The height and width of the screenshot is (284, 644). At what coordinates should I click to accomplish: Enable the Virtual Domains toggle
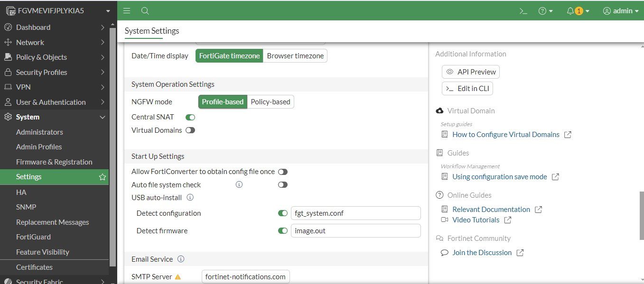coord(190,130)
